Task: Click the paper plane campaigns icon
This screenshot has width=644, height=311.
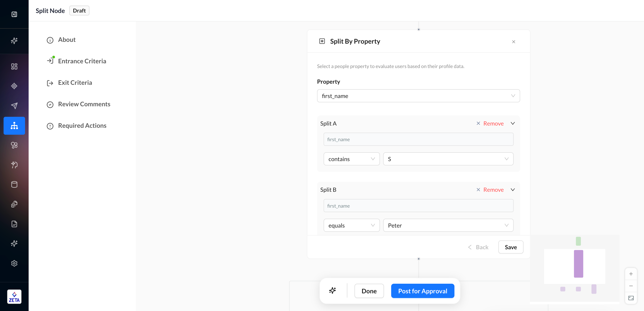Action: click(x=14, y=106)
